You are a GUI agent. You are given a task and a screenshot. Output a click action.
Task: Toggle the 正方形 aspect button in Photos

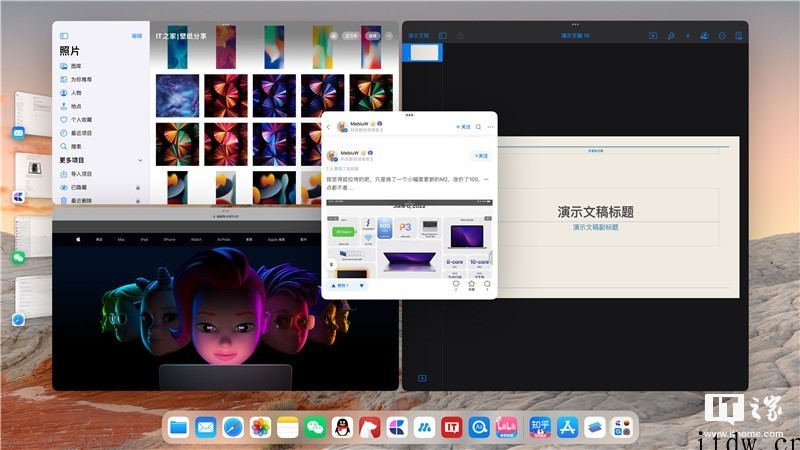(351, 36)
